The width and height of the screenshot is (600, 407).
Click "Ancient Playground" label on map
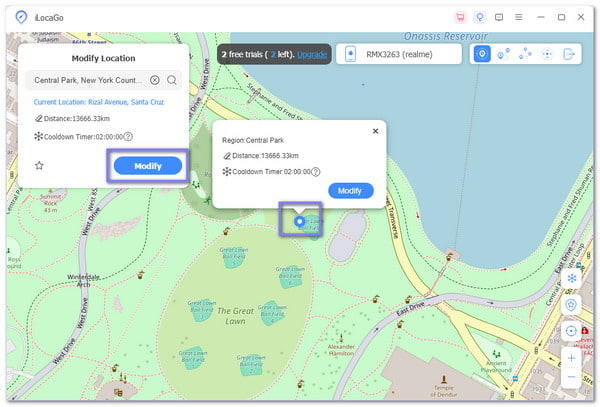[x=496, y=366]
